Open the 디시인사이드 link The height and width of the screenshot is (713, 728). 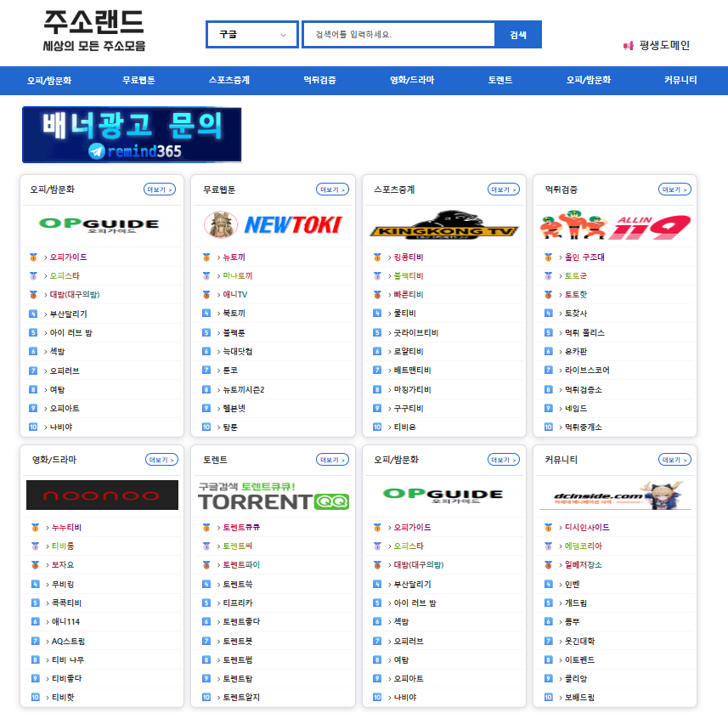point(587,528)
